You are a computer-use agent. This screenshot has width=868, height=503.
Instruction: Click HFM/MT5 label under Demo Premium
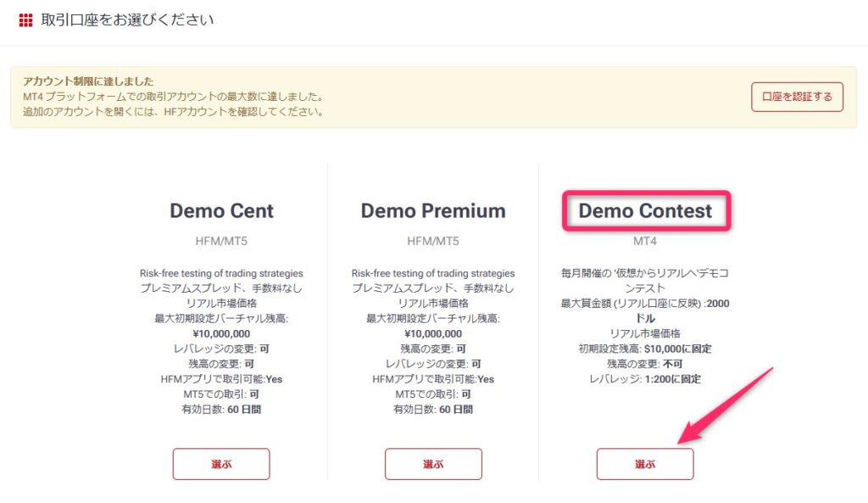[433, 241]
